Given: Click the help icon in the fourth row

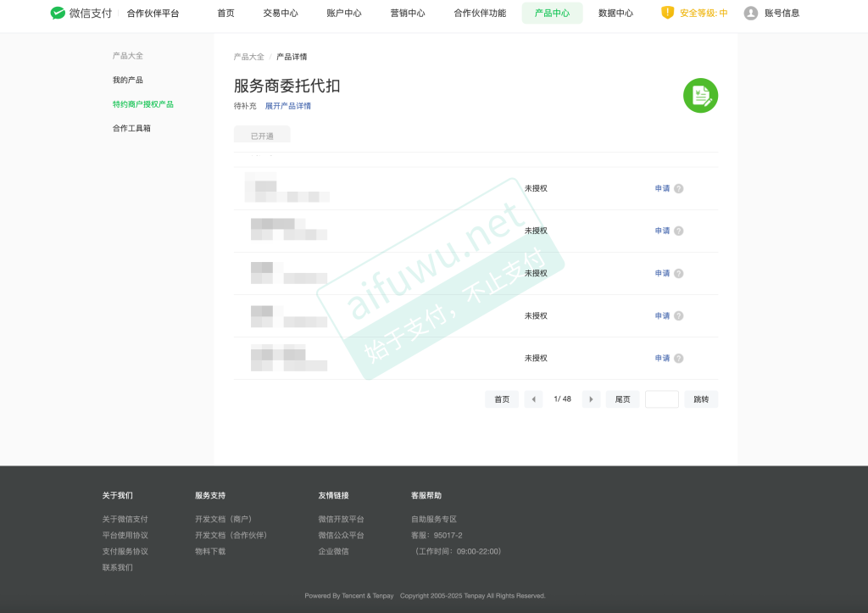Looking at the screenshot, I should click(679, 315).
